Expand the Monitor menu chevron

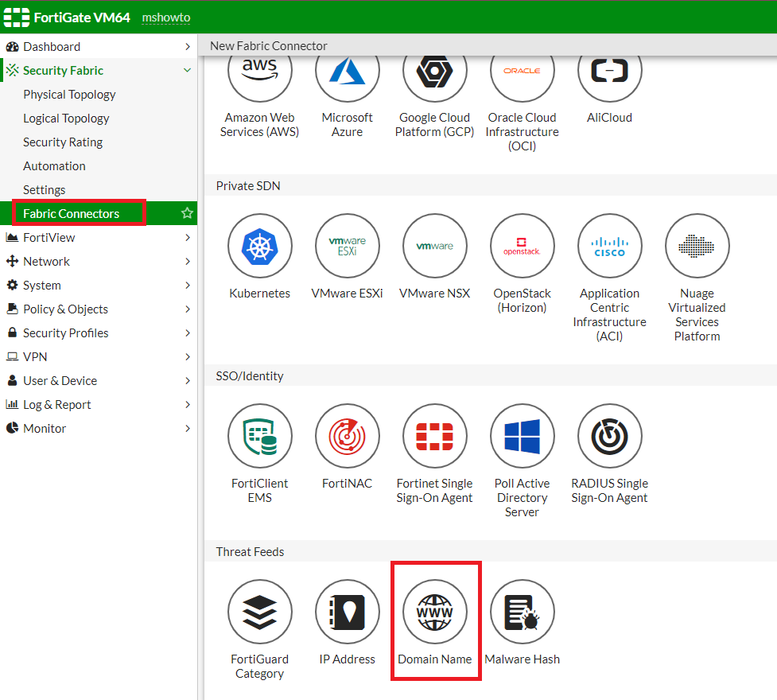[188, 428]
